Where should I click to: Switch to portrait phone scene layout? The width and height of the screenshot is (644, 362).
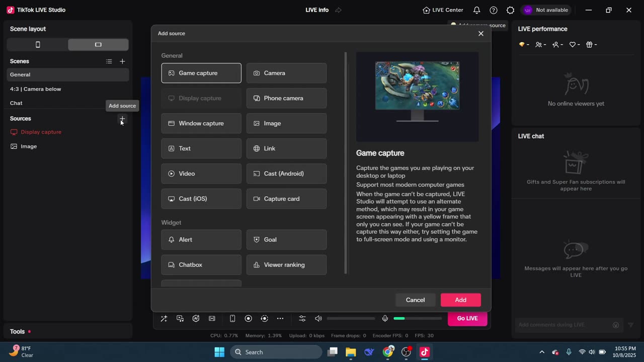(38, 45)
